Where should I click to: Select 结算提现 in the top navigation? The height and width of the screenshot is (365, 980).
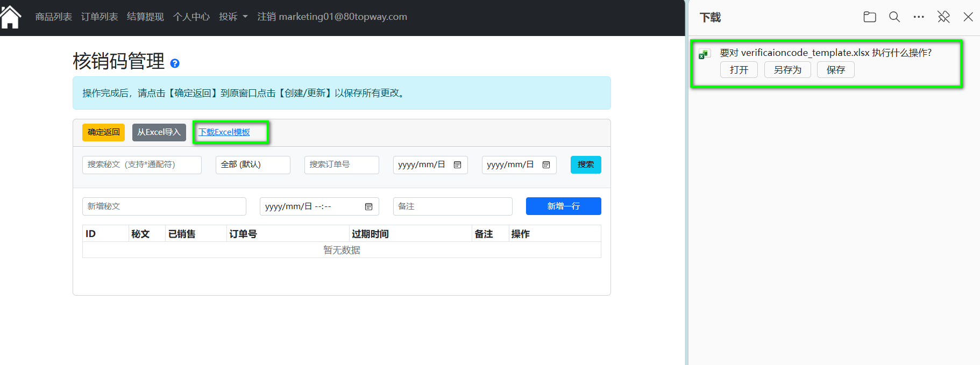(x=145, y=17)
